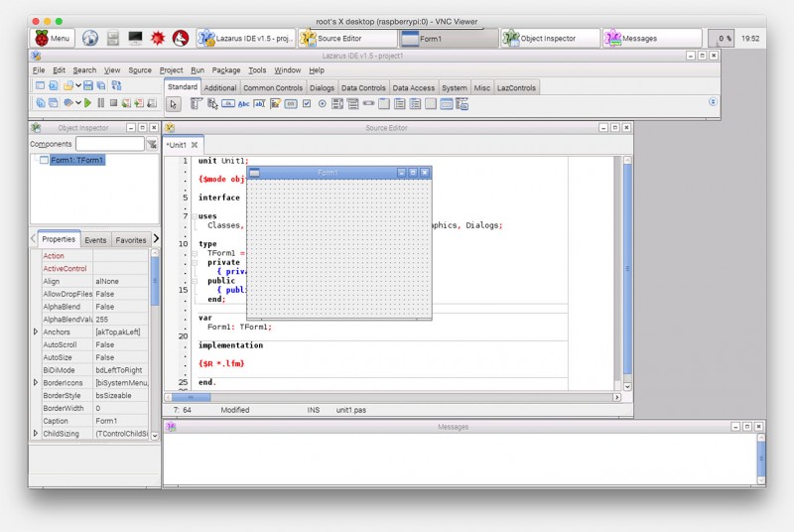This screenshot has height=532, width=794.
Task: Open the Project menu
Action: click(171, 70)
